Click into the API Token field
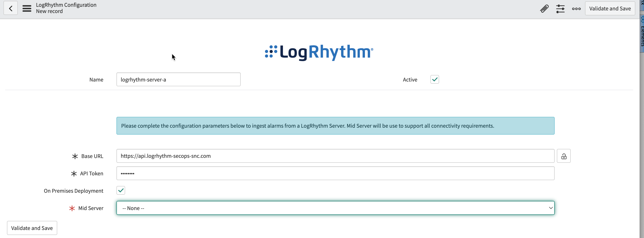 tap(335, 173)
